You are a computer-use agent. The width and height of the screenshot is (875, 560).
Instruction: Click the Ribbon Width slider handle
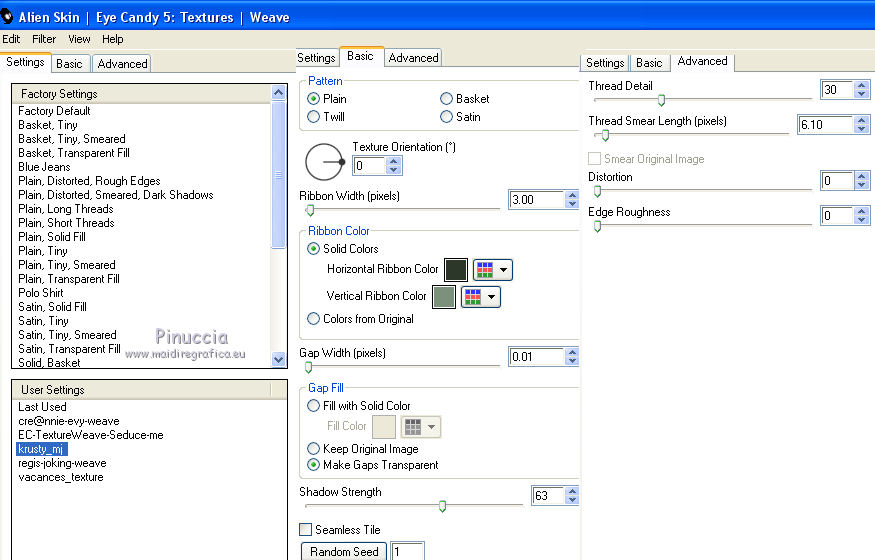click(310, 210)
